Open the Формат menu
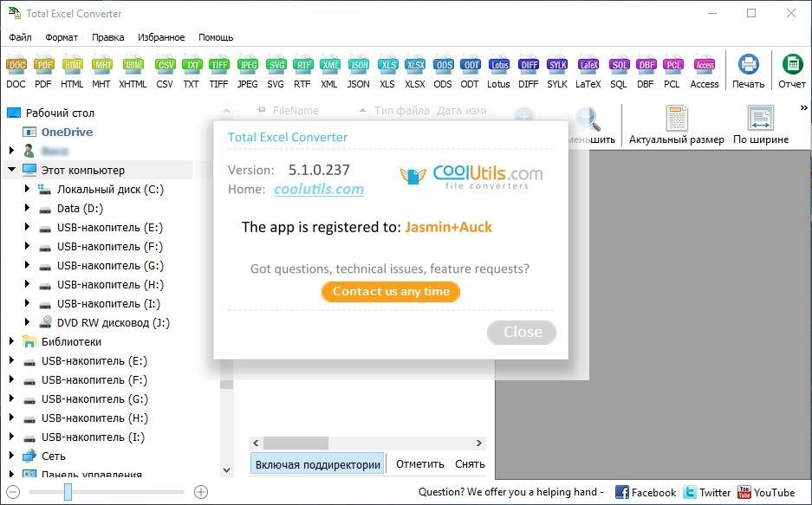Screen dimensions: 812x505 (62, 37)
